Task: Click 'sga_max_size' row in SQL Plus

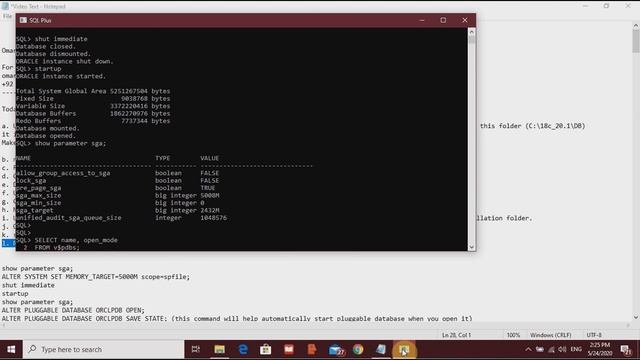Action: point(118,196)
